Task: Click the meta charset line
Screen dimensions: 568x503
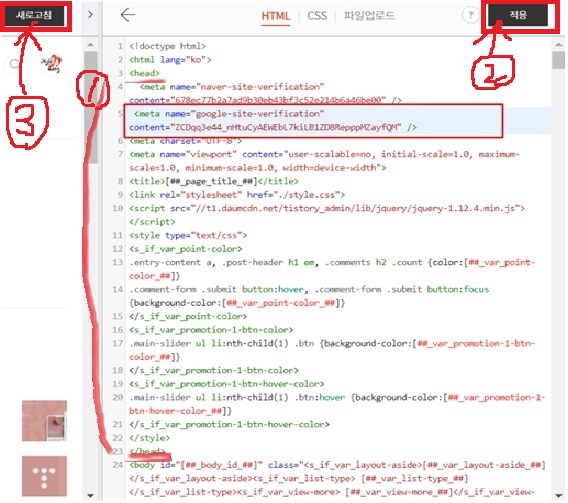Action: tap(186, 141)
